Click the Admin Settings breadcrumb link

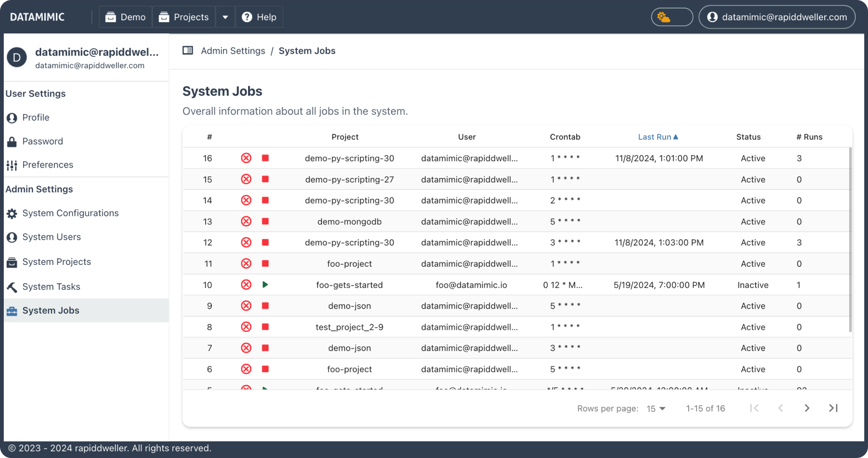click(233, 51)
